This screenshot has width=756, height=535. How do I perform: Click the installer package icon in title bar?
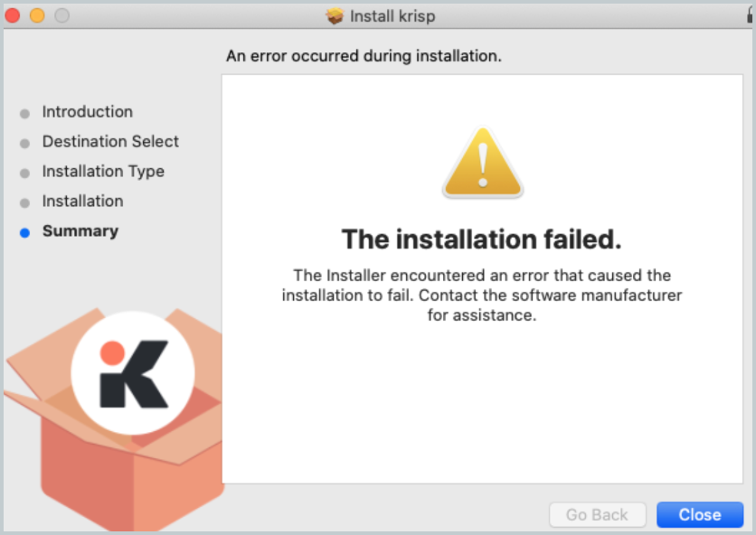[x=335, y=16]
